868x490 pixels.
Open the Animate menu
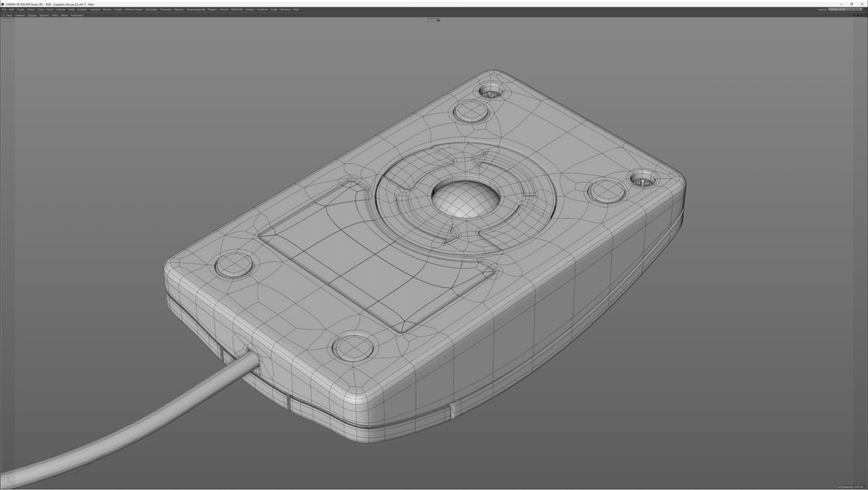pos(82,9)
